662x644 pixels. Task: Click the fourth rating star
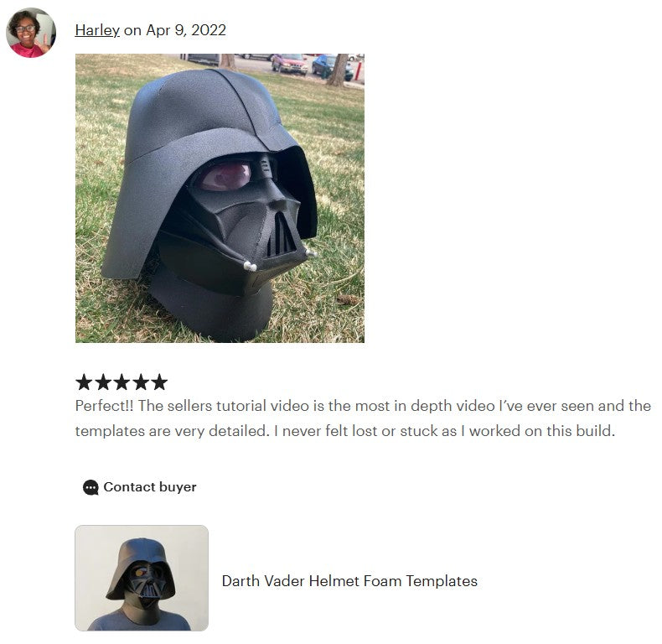click(x=141, y=382)
